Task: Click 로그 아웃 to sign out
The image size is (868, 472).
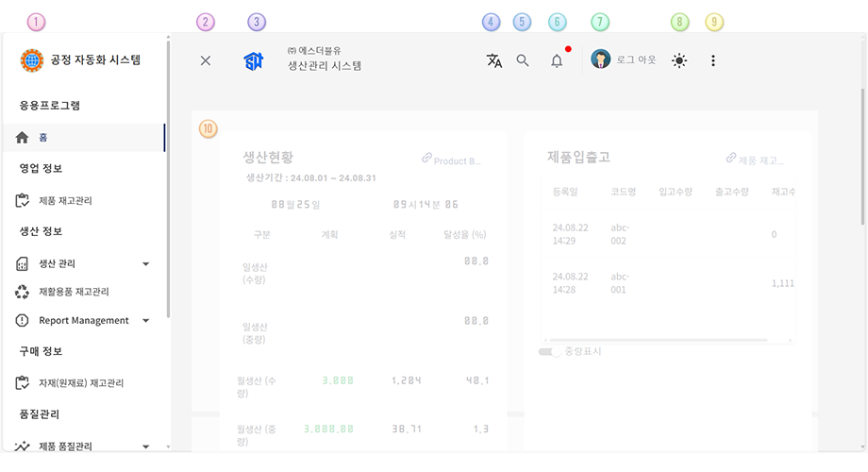Action: (x=636, y=60)
